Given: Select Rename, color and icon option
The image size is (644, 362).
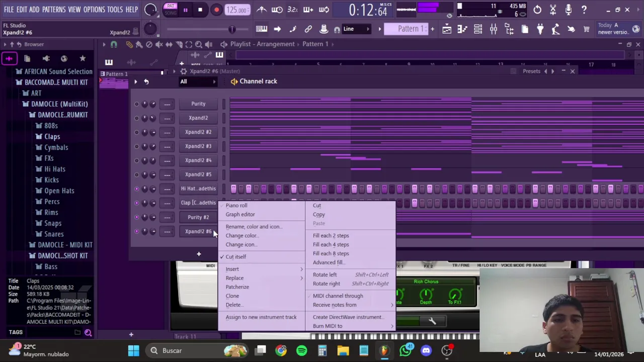Looking at the screenshot, I should click(253, 226).
